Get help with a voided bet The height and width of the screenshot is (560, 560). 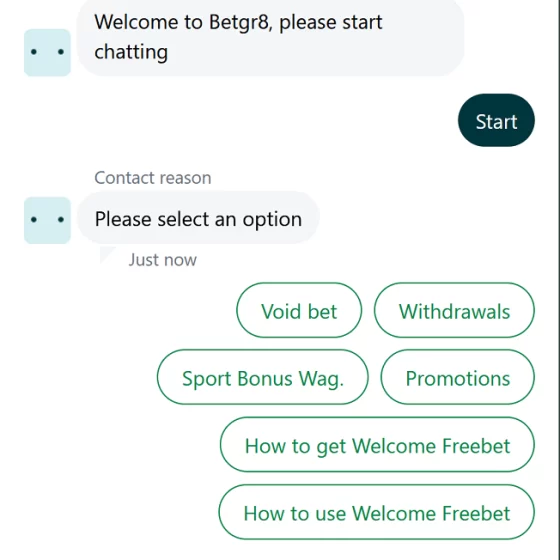click(x=299, y=310)
